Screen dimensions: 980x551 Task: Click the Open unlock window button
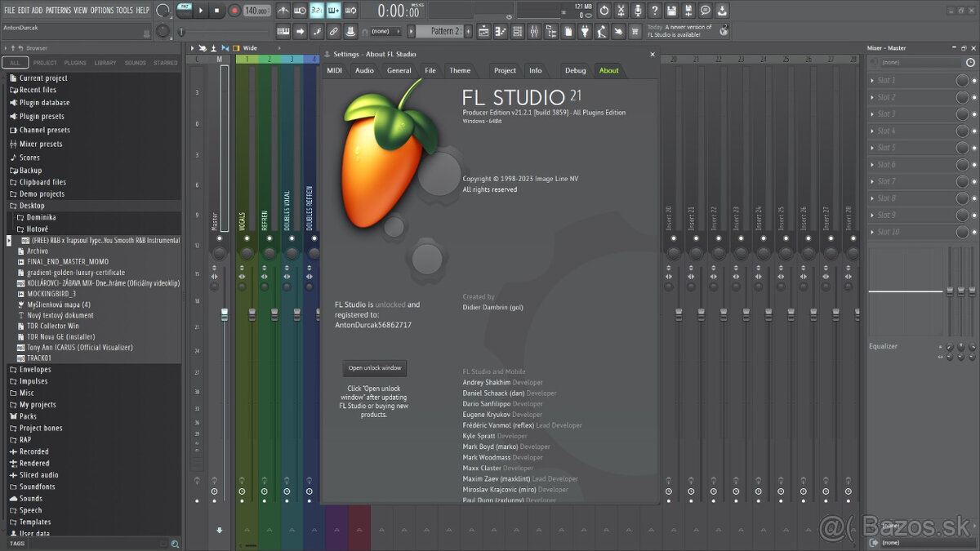pos(374,368)
